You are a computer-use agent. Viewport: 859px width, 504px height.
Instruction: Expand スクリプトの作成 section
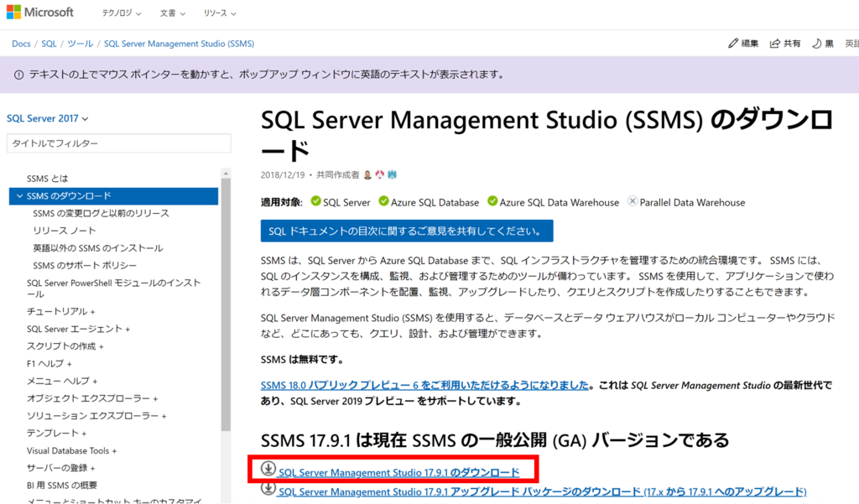click(x=65, y=346)
